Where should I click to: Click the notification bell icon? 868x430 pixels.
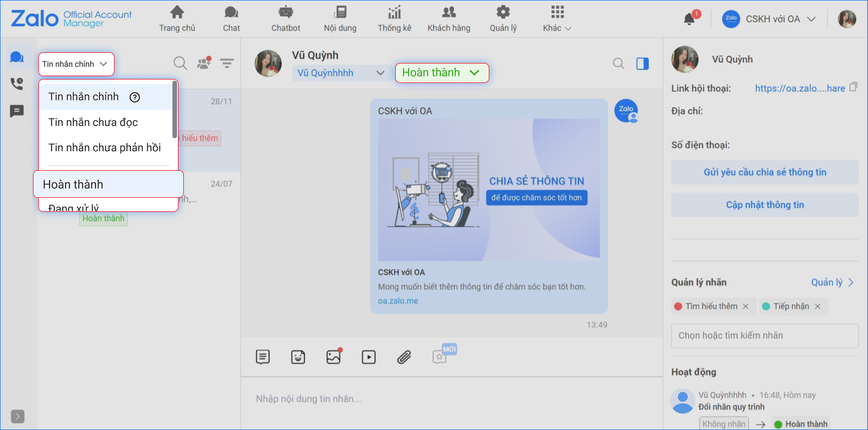pyautogui.click(x=689, y=19)
